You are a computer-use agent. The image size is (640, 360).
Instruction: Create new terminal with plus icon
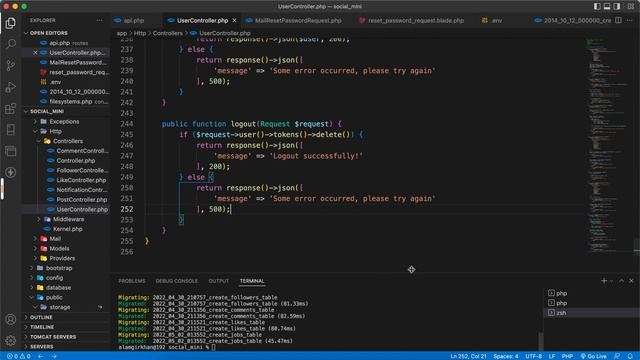(x=604, y=280)
